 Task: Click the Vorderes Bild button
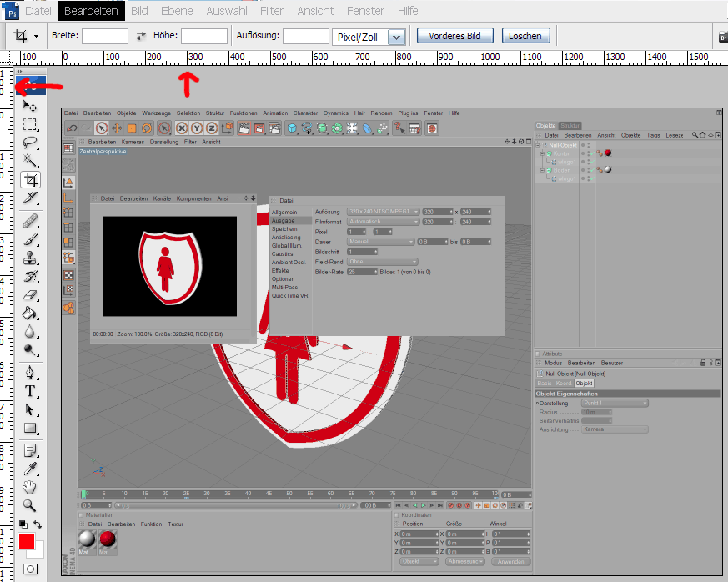coord(454,36)
